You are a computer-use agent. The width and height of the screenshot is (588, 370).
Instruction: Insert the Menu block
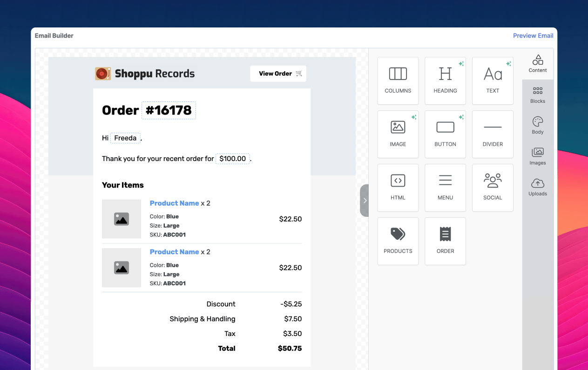[445, 188]
